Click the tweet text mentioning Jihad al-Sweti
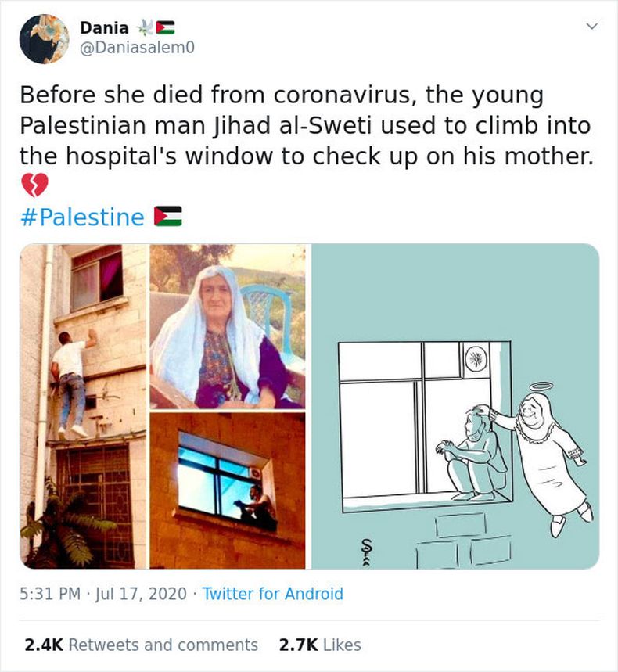The width and height of the screenshot is (618, 672). pyautogui.click(x=305, y=125)
